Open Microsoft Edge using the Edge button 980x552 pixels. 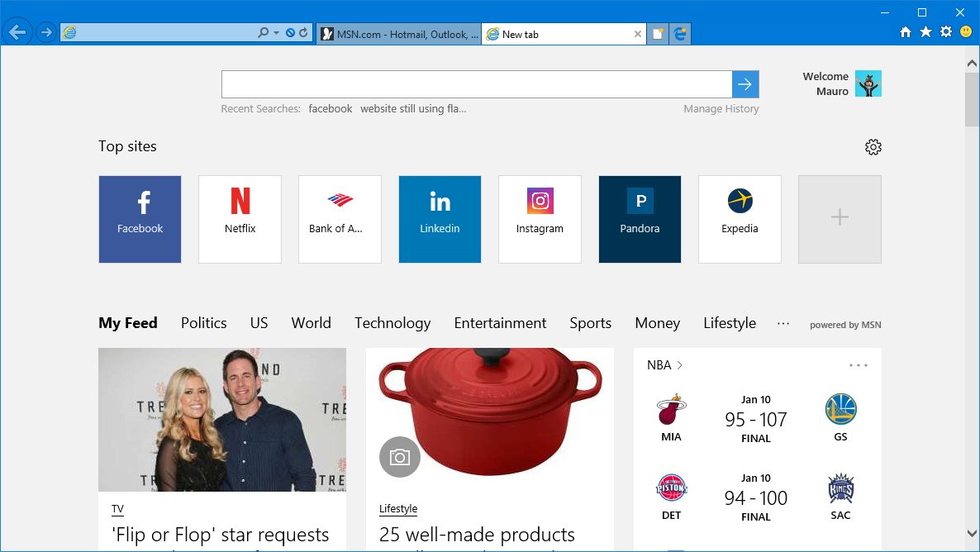click(x=680, y=35)
